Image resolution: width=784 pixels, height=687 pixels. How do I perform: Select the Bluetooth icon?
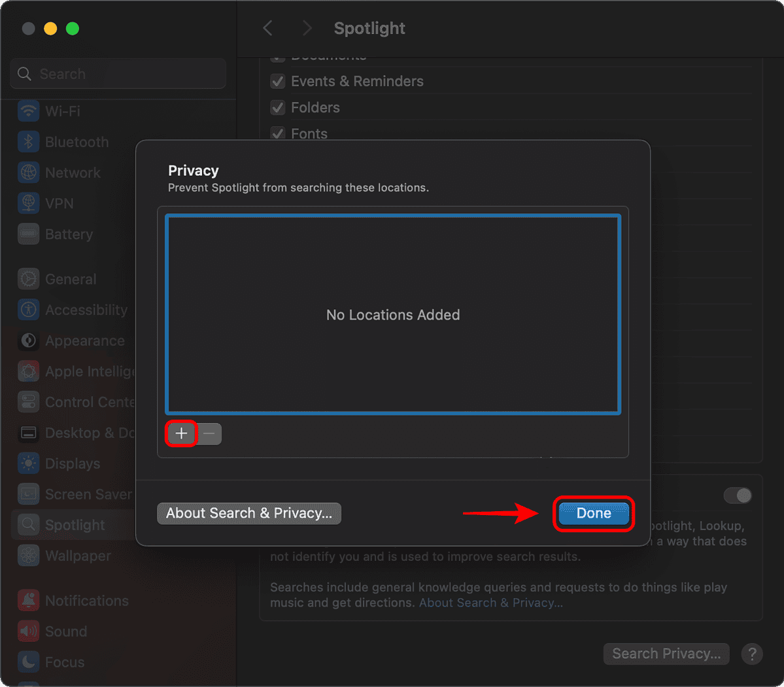pyautogui.click(x=27, y=142)
